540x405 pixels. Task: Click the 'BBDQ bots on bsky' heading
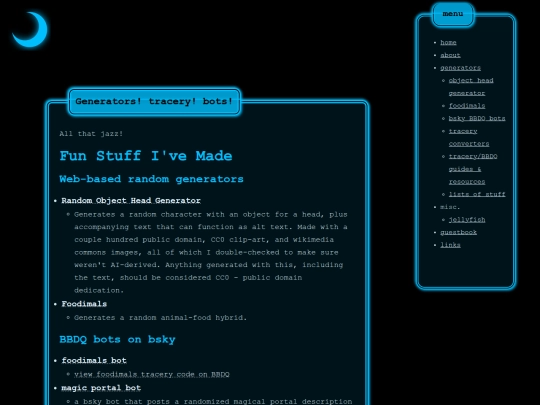pyautogui.click(x=117, y=340)
